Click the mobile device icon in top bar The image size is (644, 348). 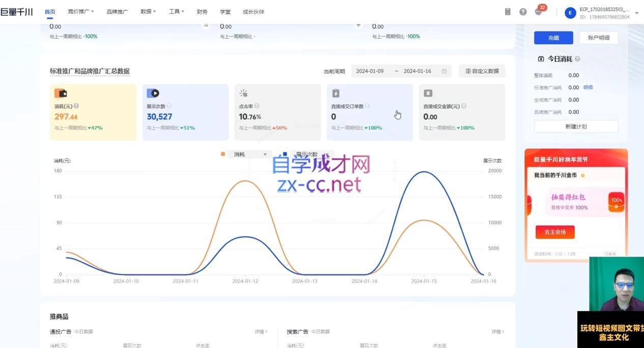507,11
